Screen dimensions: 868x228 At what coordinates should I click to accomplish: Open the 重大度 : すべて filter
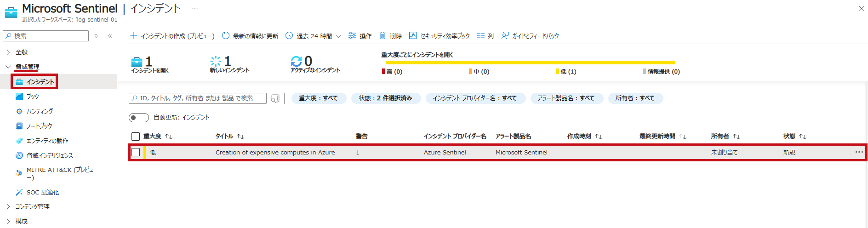click(319, 98)
